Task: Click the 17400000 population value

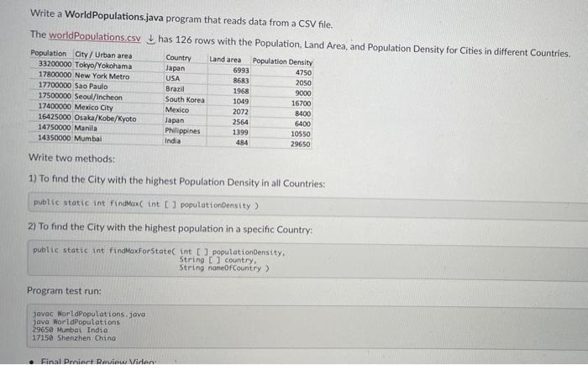Action: (55, 106)
